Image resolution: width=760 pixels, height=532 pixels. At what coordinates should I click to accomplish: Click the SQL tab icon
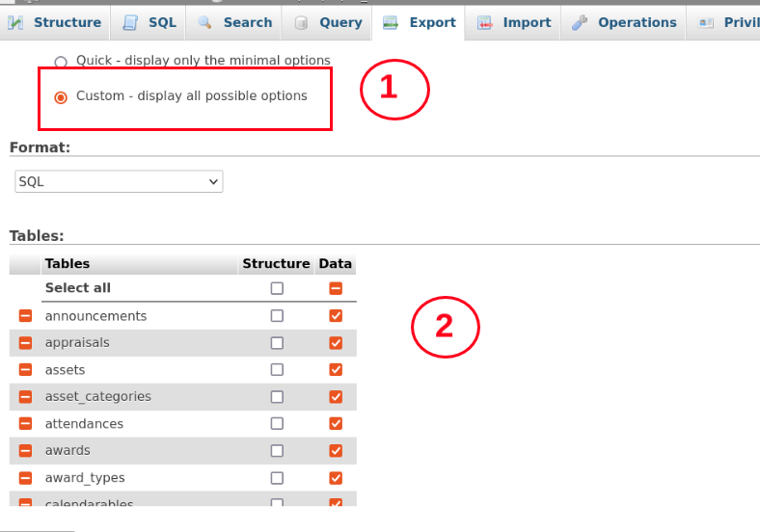click(130, 22)
